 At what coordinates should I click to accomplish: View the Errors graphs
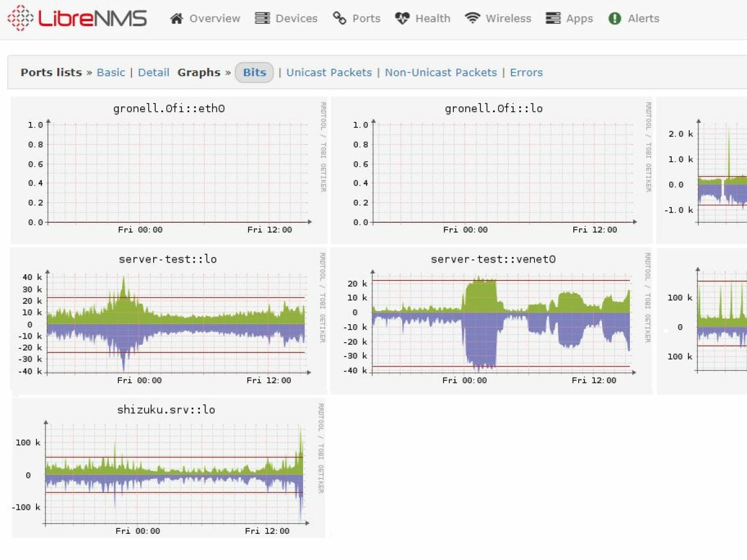point(526,72)
